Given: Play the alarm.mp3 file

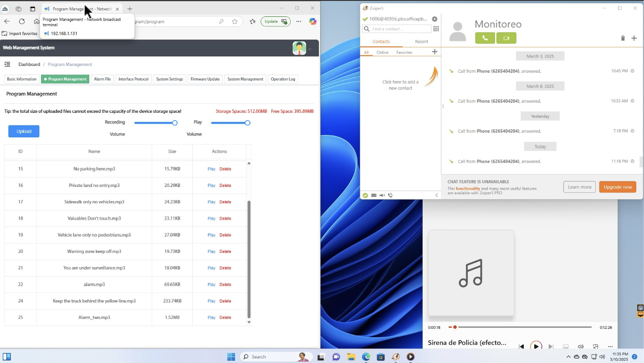Looking at the screenshot, I should click(211, 284).
